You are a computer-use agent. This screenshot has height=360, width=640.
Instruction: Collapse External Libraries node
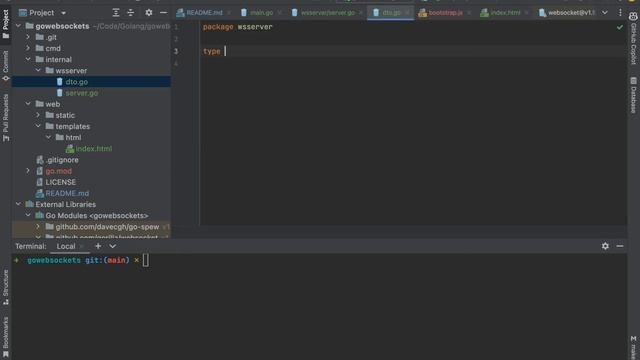(18, 204)
